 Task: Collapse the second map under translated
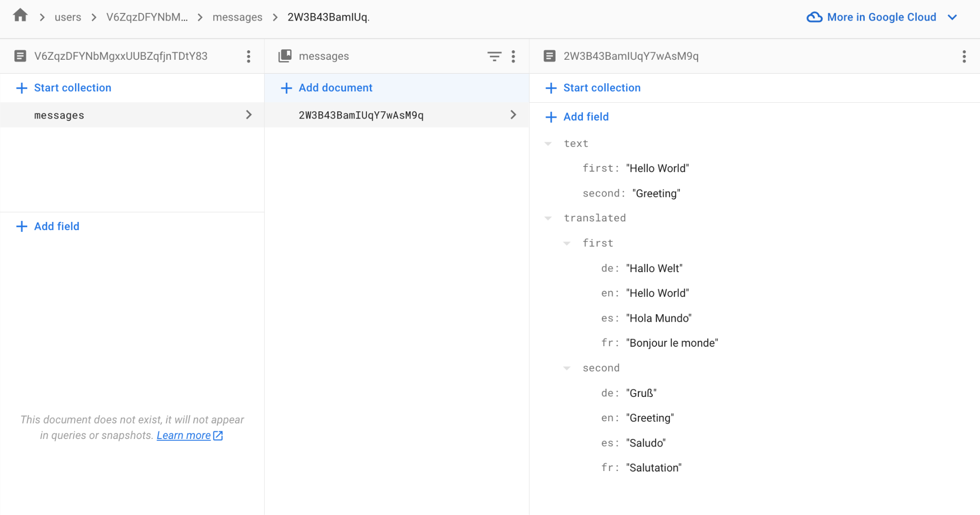click(x=567, y=368)
